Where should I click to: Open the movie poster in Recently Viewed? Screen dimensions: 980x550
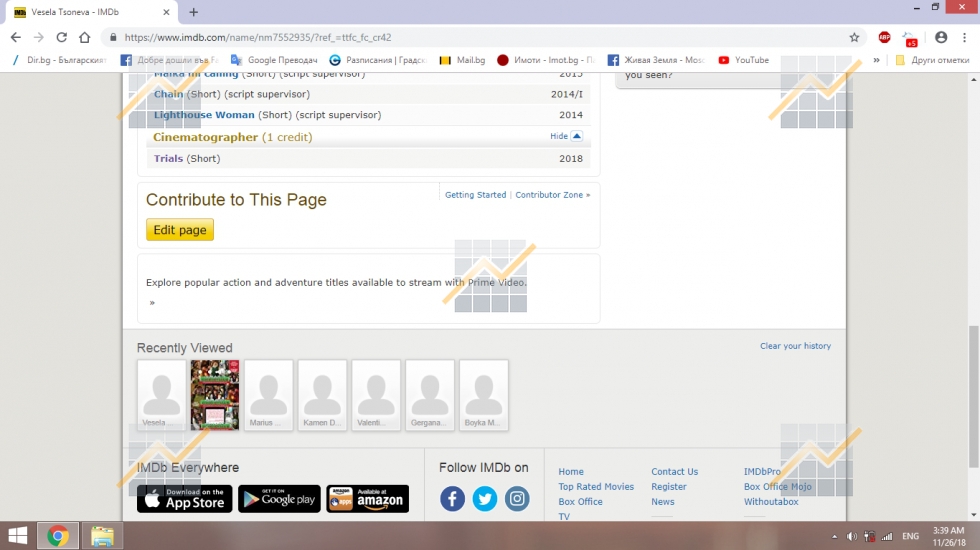click(215, 395)
